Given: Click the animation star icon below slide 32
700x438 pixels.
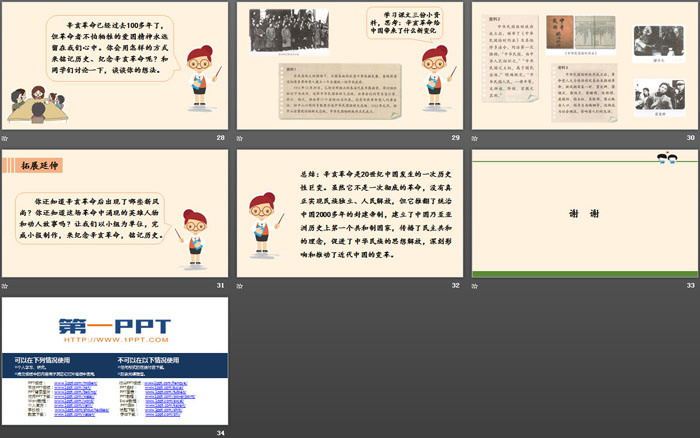Looking at the screenshot, I should point(240,286).
